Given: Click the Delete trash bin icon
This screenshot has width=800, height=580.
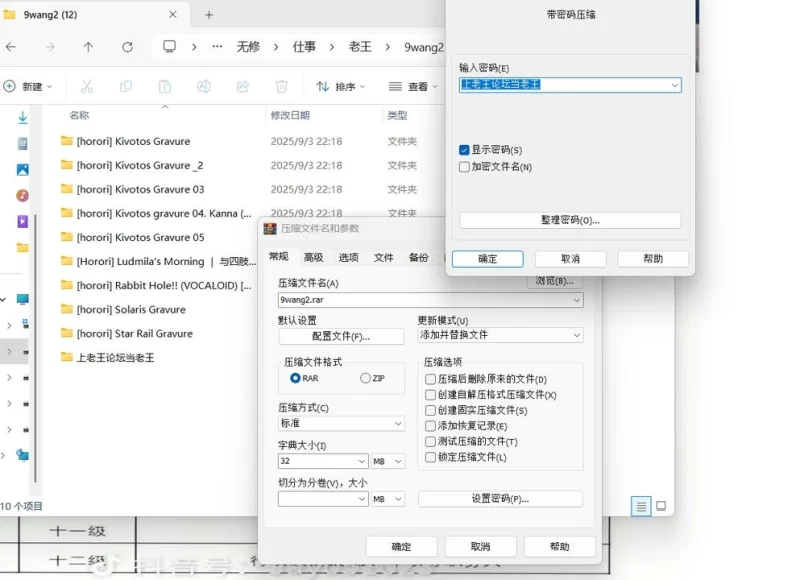Looking at the screenshot, I should pyautogui.click(x=282, y=87).
